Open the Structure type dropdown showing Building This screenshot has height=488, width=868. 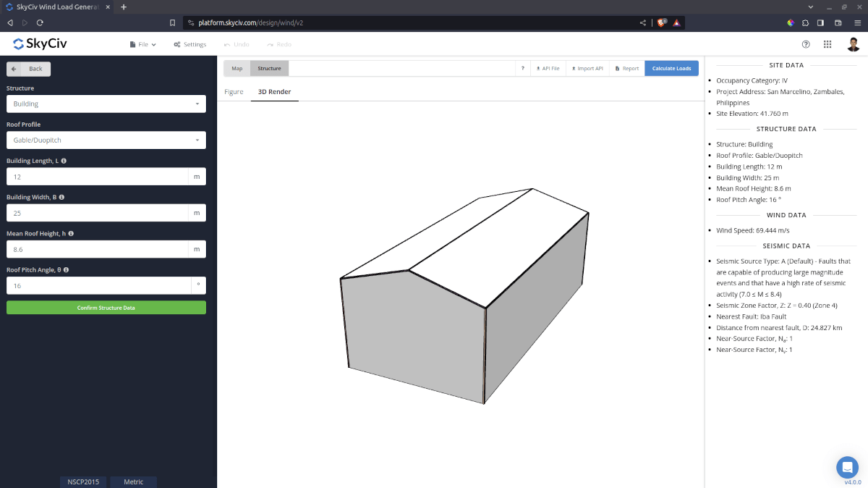coord(106,104)
